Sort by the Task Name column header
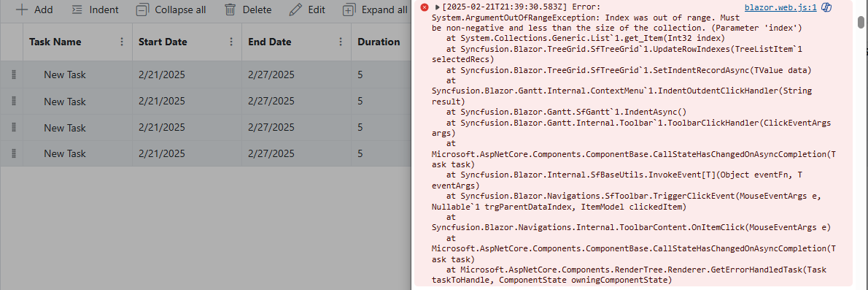The height and width of the screenshot is (290, 868). click(x=55, y=42)
